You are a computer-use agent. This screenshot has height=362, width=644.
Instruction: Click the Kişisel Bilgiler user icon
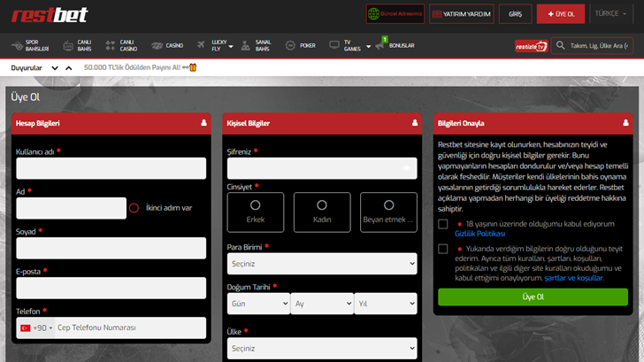(x=415, y=123)
